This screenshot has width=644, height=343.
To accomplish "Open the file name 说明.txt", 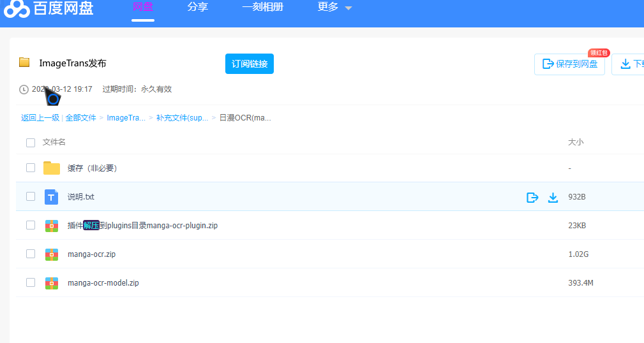I will pos(81,197).
